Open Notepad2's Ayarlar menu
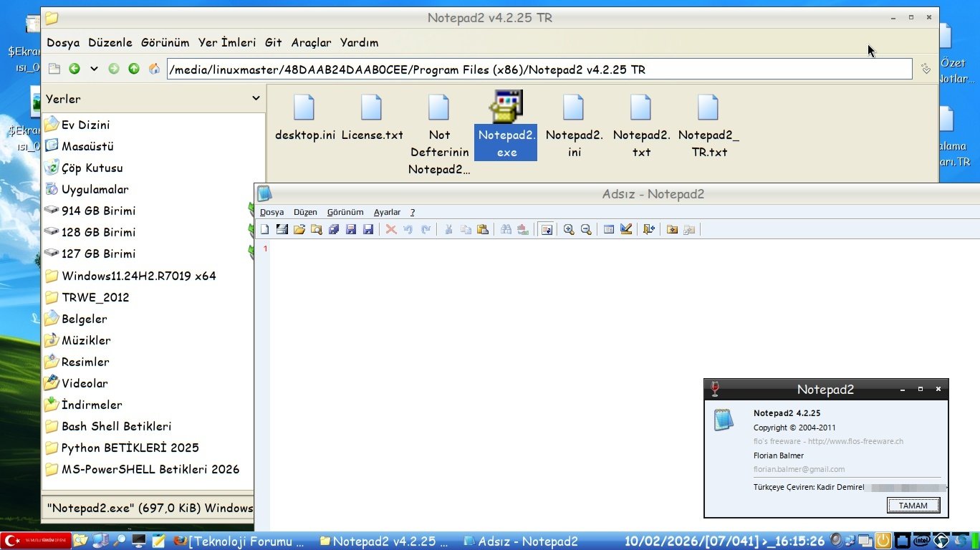The image size is (980, 550). pos(387,212)
